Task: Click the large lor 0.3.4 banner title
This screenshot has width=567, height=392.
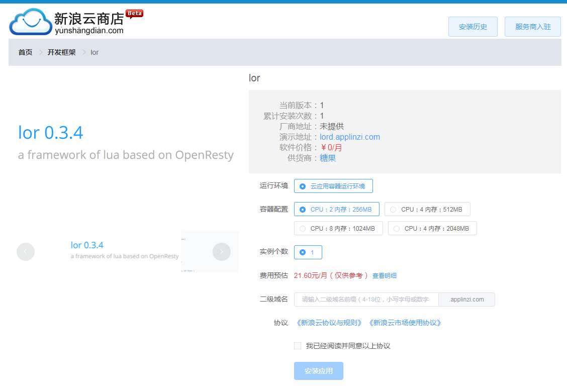Action: pyautogui.click(x=51, y=133)
